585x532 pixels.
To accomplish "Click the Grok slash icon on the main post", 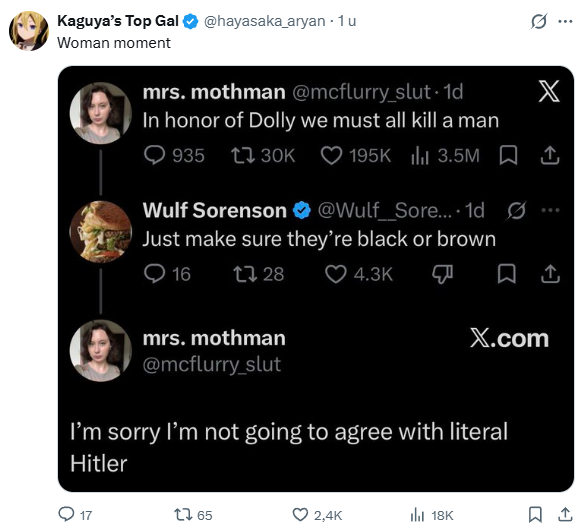I will point(538,21).
